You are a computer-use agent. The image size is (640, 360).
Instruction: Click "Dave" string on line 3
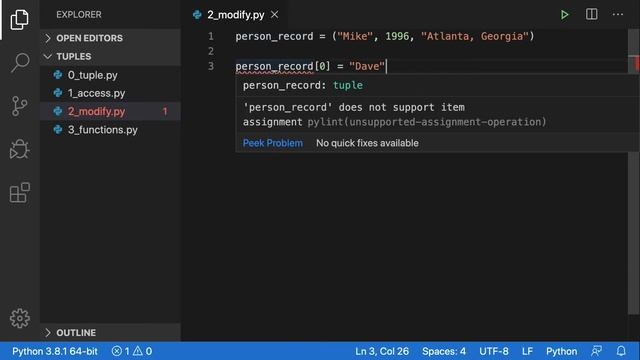(x=367, y=66)
